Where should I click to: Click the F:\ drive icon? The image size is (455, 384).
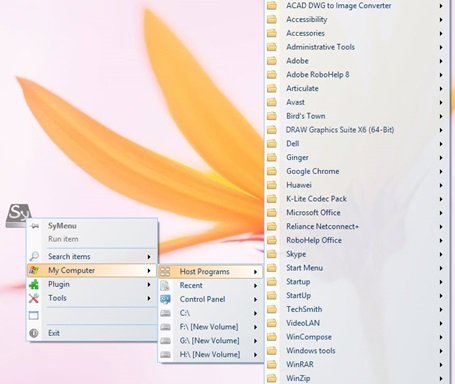coord(165,327)
